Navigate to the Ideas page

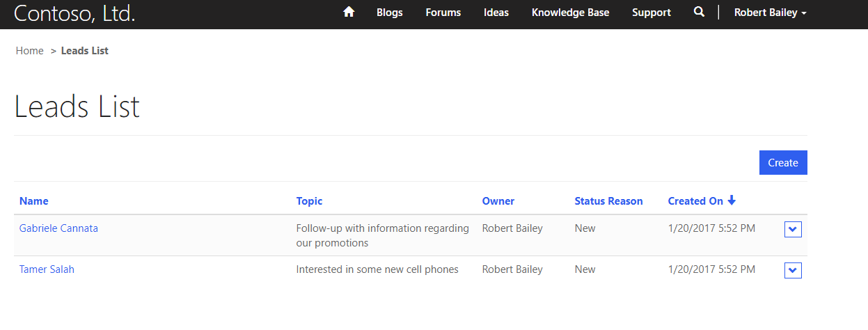click(496, 13)
